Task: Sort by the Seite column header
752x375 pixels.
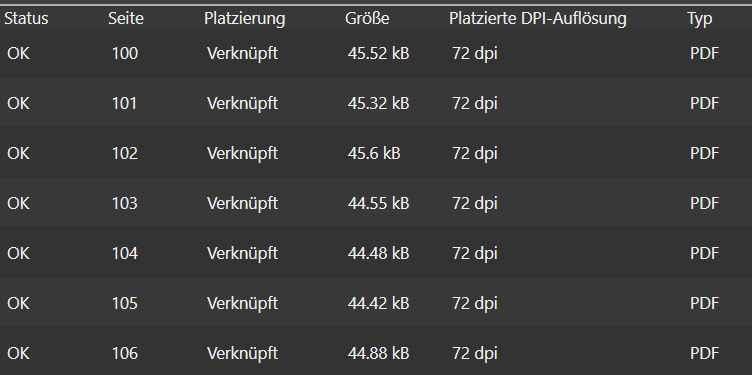Action: [x=126, y=19]
